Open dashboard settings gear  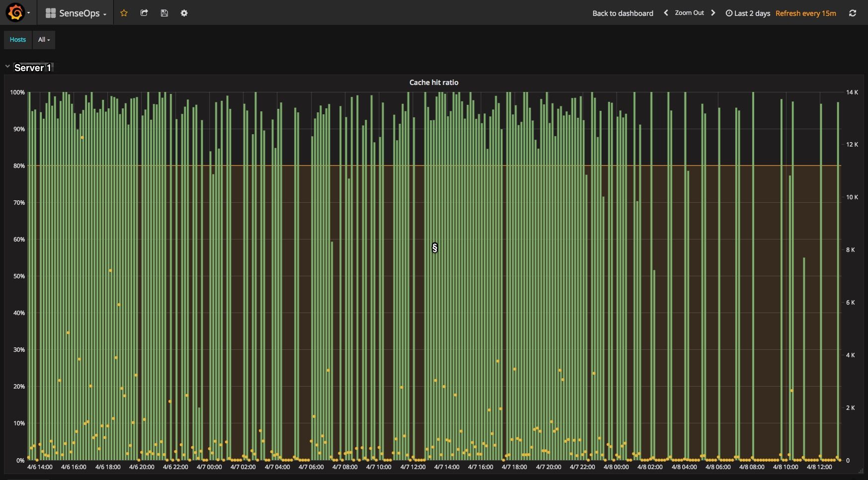184,13
